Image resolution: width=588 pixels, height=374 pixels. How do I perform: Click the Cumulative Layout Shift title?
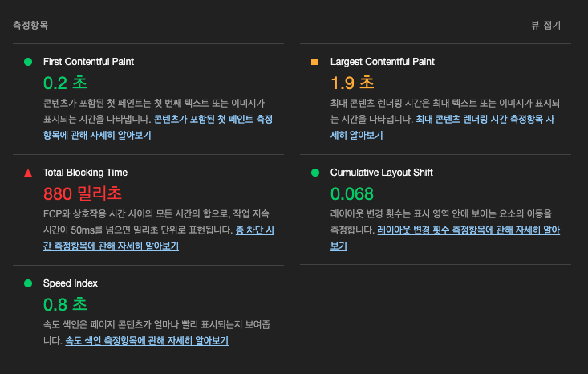pos(381,173)
